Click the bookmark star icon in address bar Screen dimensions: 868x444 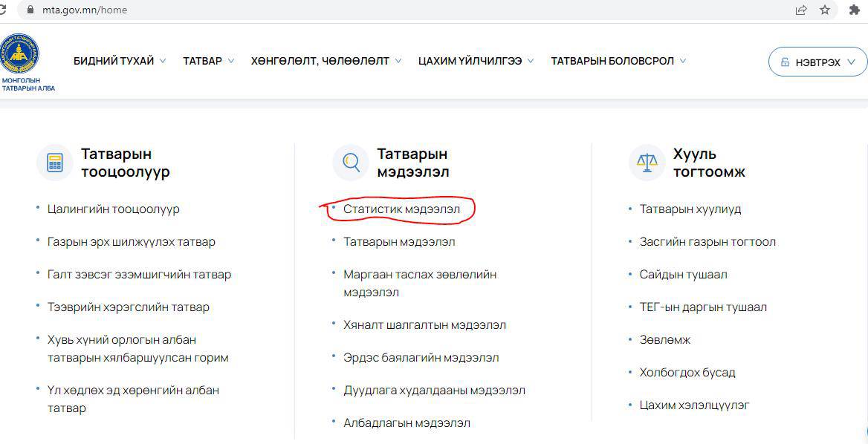825,10
